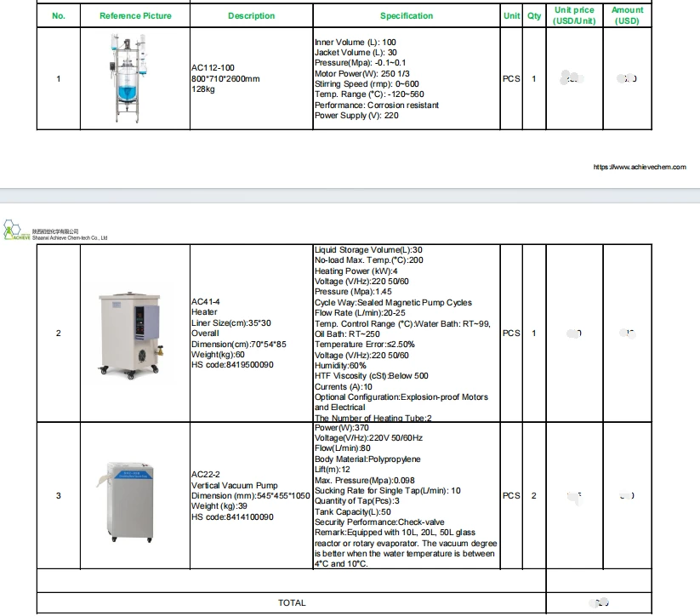The height and width of the screenshot is (616, 700).
Task: Click the Unit price (USD/Unit) header
Action: point(574,15)
